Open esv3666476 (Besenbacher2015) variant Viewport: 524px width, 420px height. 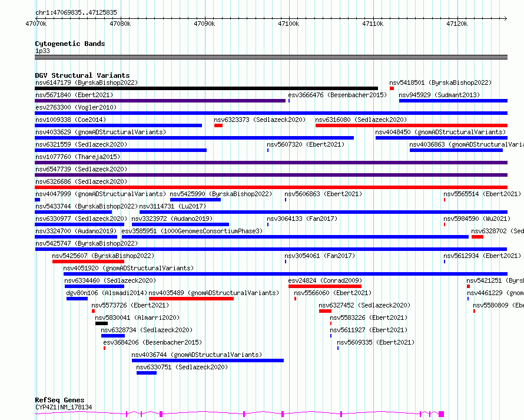pyautogui.click(x=337, y=95)
